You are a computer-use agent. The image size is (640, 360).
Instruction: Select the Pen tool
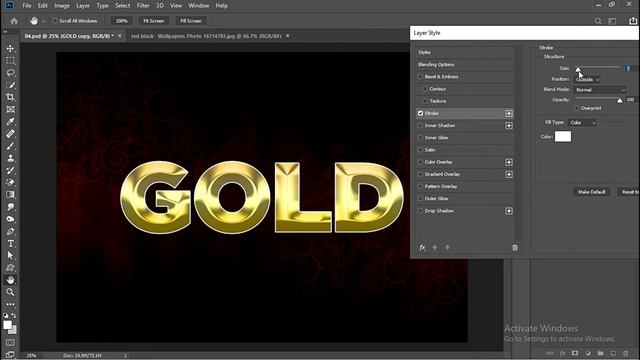[x=11, y=231]
